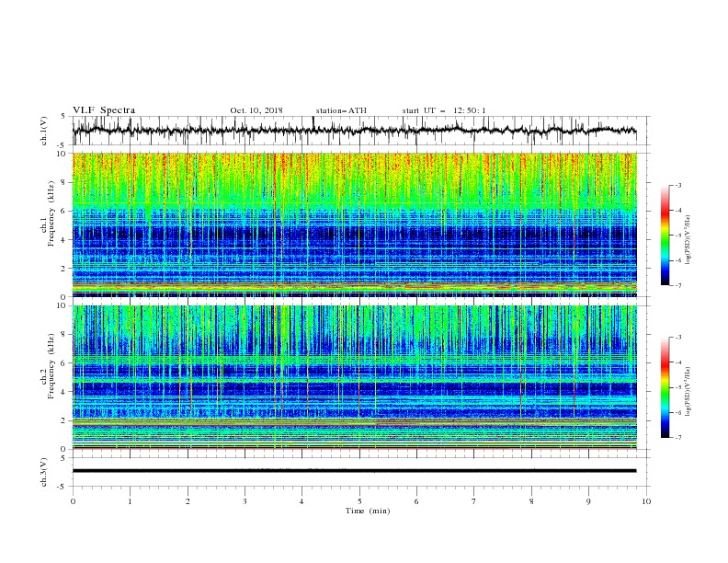Click the "0" kHz tick on ch.1 frequency axis
This screenshot has width=728, height=563.
coord(63,297)
